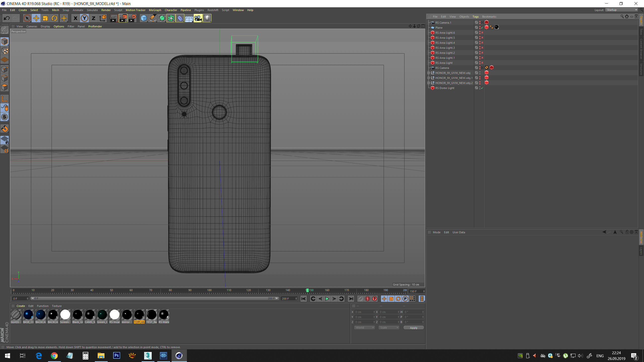Expand the HONOR_9X_UVW_NEW.obj object tree
This screenshot has width=644, height=362.
(x=429, y=73)
